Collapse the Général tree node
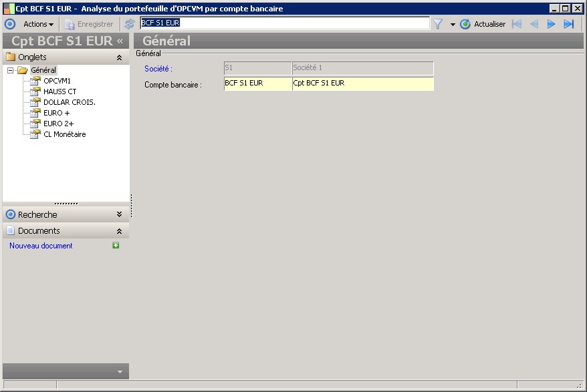The width and height of the screenshot is (587, 392). click(x=11, y=70)
